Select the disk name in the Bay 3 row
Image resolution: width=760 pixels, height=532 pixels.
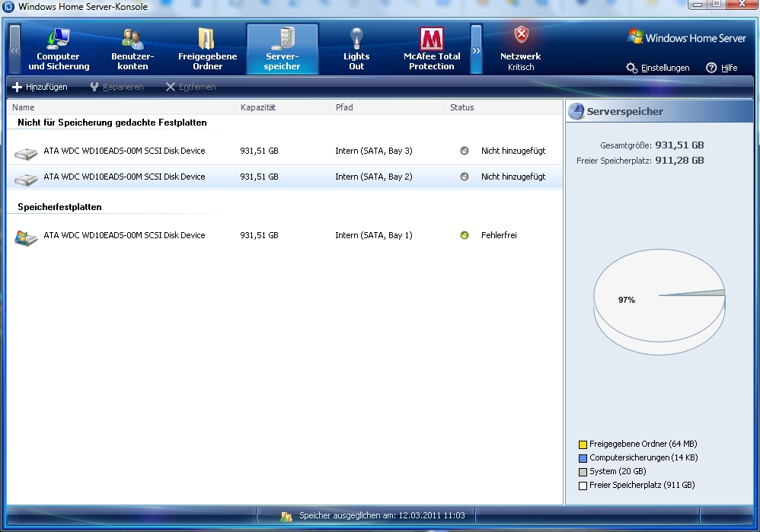(x=124, y=151)
